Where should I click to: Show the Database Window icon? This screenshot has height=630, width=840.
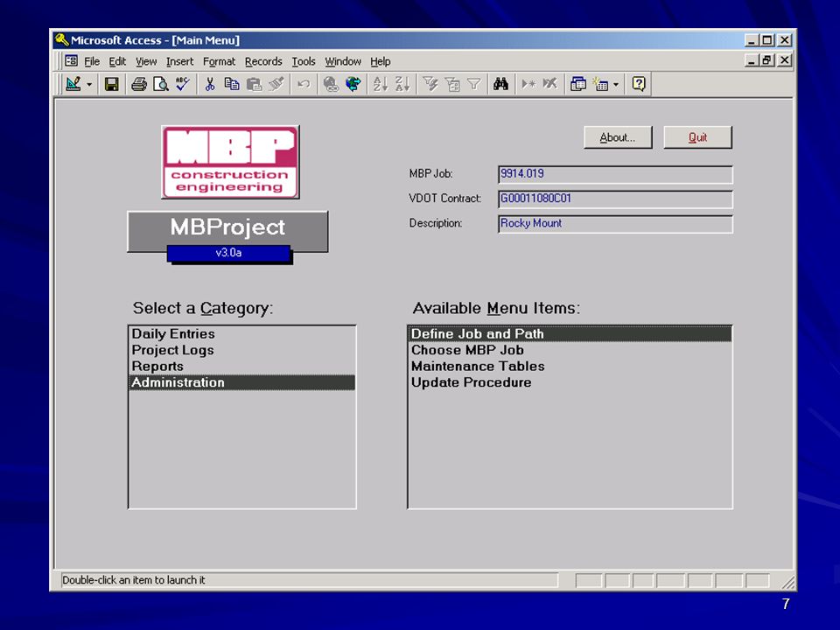click(x=578, y=84)
